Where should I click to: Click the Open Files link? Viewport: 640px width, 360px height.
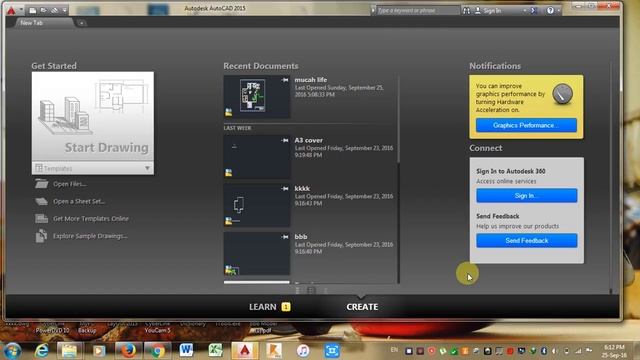tap(70, 184)
